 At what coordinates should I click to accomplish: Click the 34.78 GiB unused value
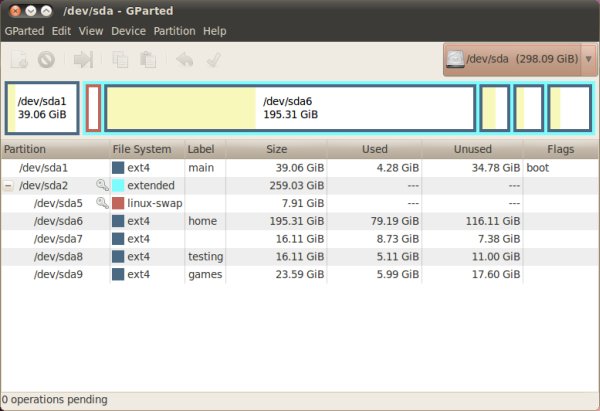[496, 168]
